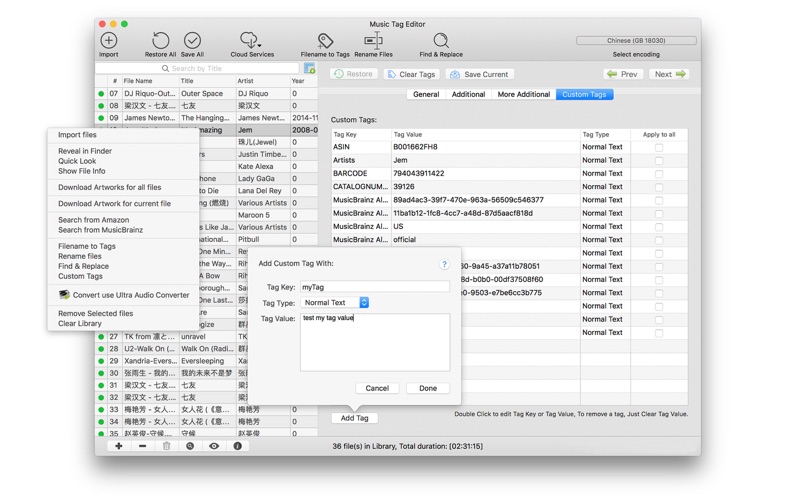
Task: Click the eye preview icon at bottom
Action: pyautogui.click(x=213, y=446)
